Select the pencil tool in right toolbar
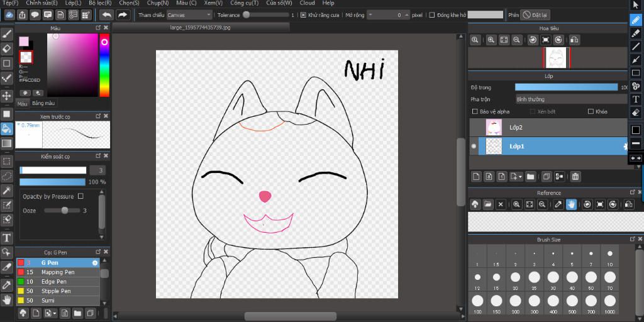The width and height of the screenshot is (644, 322). [636, 19]
